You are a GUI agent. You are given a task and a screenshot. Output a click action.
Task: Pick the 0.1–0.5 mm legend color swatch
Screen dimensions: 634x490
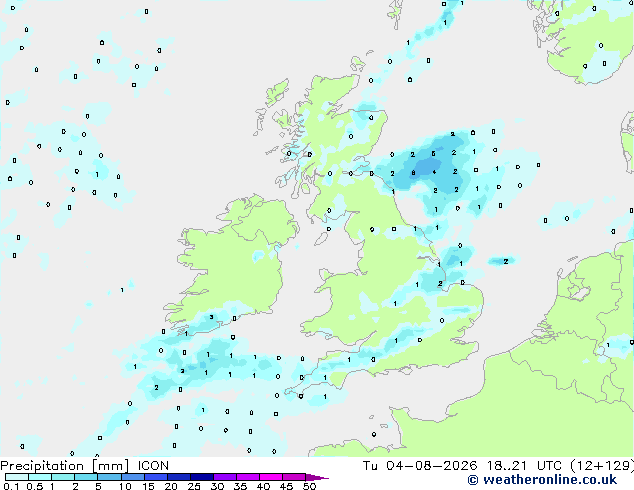[x=17, y=477]
